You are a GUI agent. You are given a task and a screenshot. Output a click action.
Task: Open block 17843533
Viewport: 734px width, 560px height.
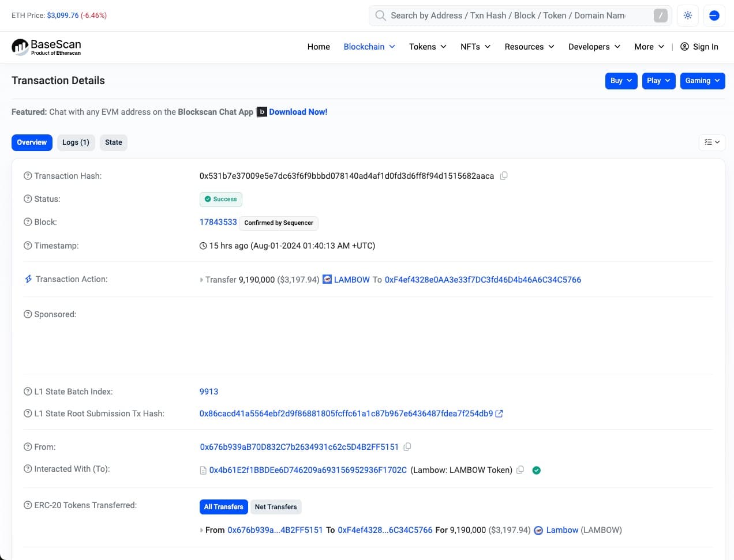click(218, 222)
